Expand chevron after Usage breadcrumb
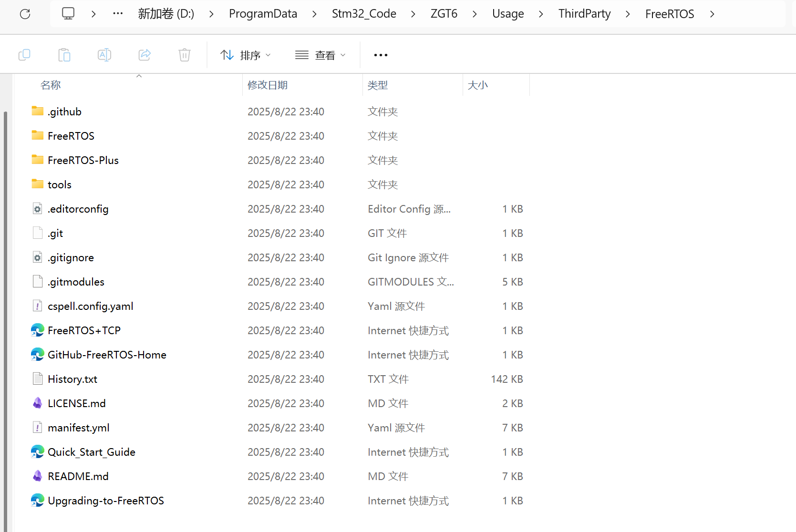The image size is (796, 532). 541,14
